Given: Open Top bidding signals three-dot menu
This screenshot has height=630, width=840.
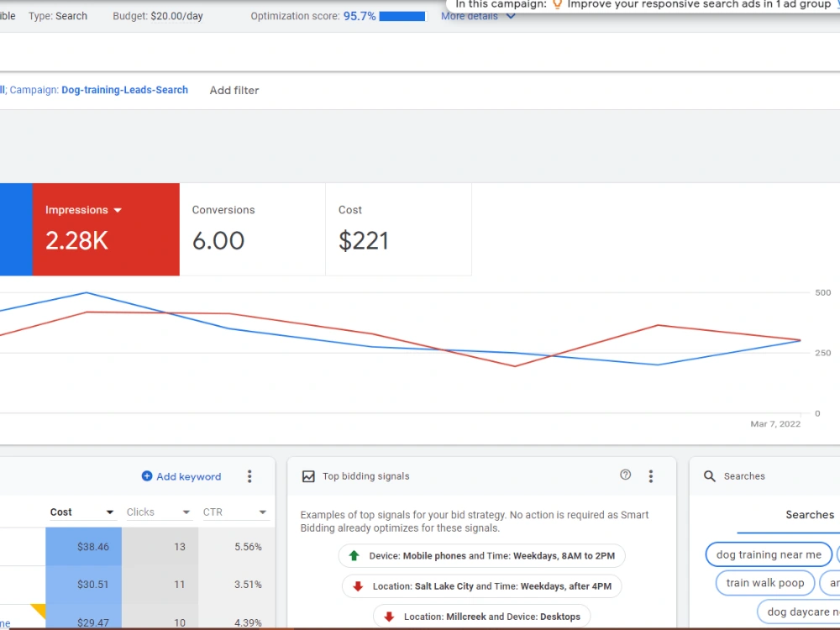Looking at the screenshot, I should tap(651, 476).
